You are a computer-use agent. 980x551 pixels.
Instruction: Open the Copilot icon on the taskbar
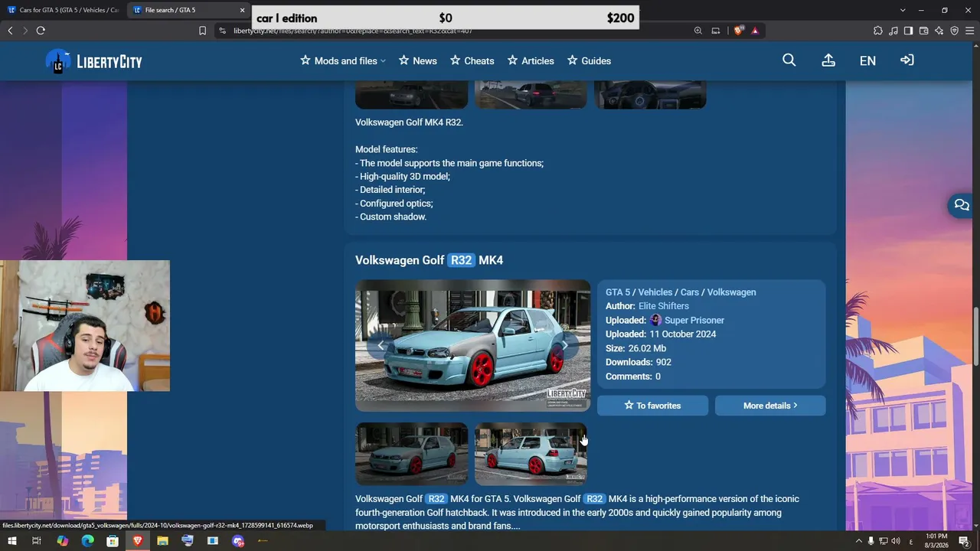tap(62, 541)
